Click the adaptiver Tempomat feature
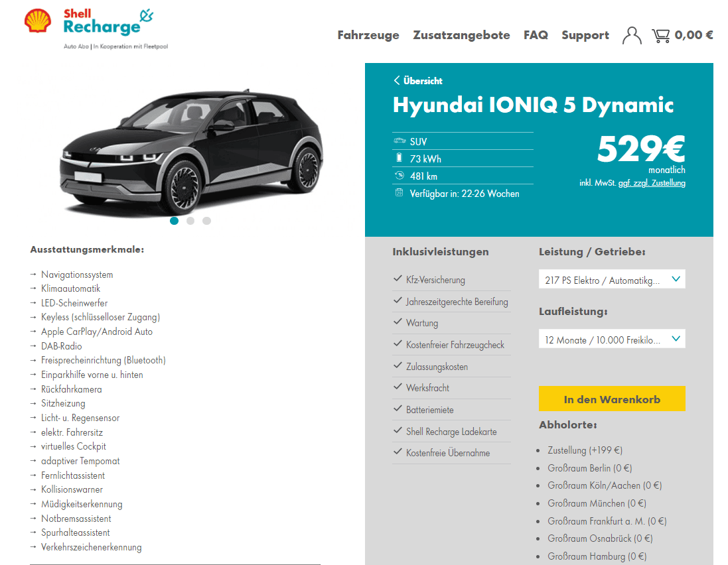Screen dimensions: 728x565 pyautogui.click(x=80, y=461)
